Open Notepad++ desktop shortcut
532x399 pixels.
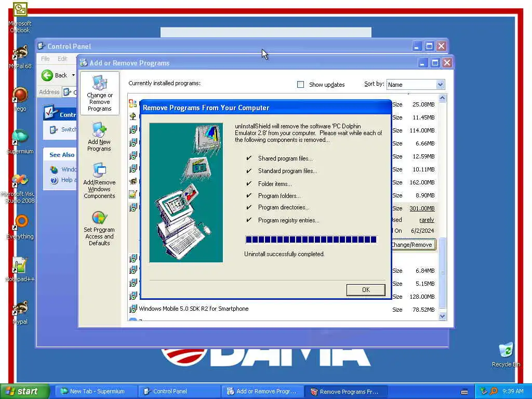[x=20, y=270]
